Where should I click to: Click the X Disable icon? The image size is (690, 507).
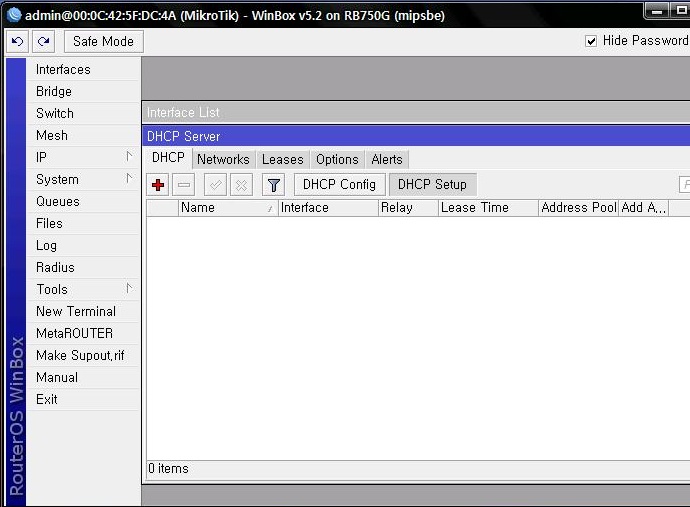click(241, 185)
